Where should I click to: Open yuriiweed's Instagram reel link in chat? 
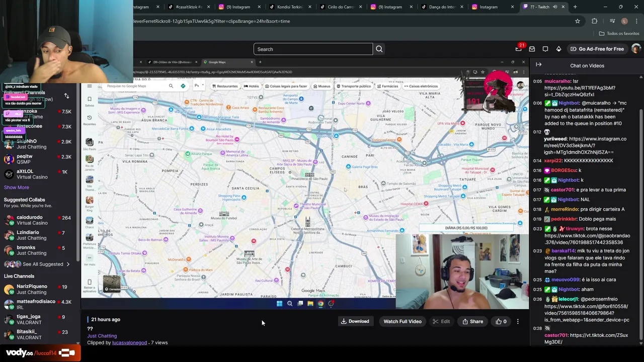click(x=586, y=145)
